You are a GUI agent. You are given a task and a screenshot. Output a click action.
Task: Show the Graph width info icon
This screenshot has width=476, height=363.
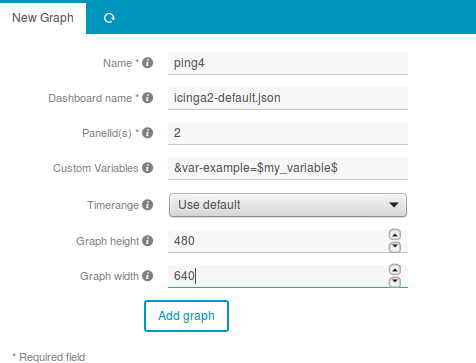click(x=147, y=276)
